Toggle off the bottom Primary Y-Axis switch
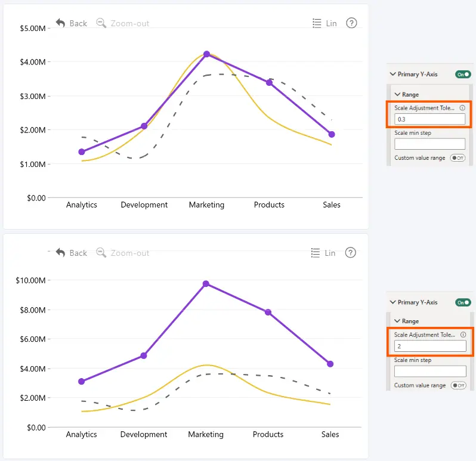Viewport: 476px width, 461px height. tap(463, 302)
